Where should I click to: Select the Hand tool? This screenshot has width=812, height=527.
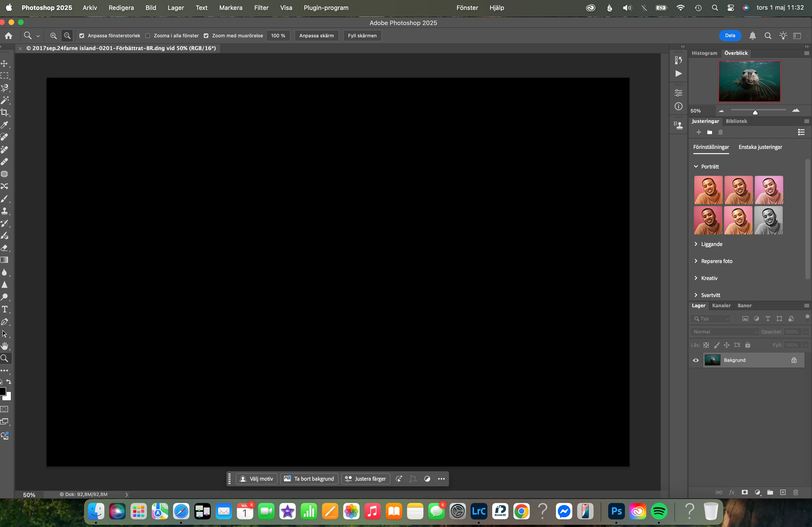click(x=4, y=346)
